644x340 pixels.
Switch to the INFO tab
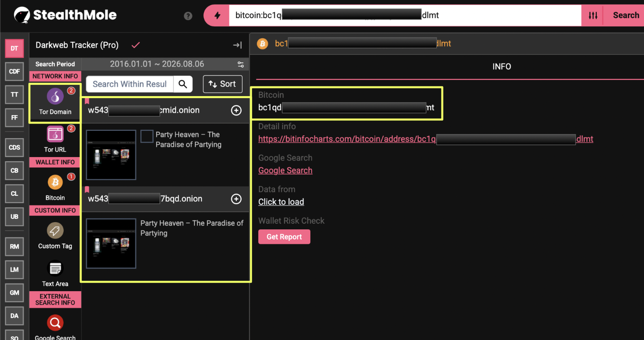pyautogui.click(x=502, y=67)
